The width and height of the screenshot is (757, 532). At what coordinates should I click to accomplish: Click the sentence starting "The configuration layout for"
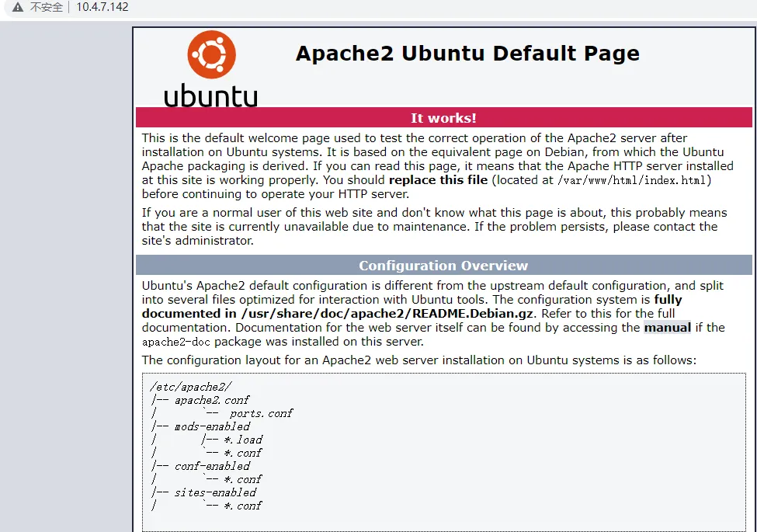pyautogui.click(x=419, y=360)
